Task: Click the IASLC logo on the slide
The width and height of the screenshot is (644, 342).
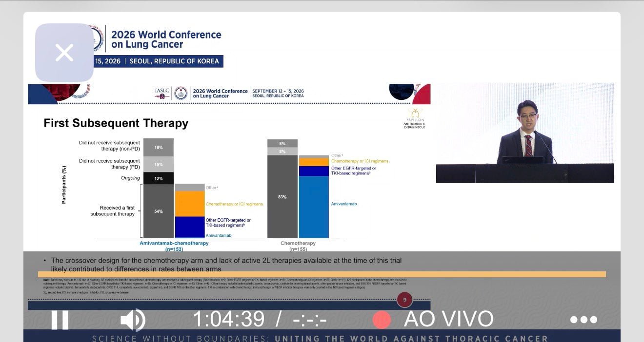Action: point(162,93)
